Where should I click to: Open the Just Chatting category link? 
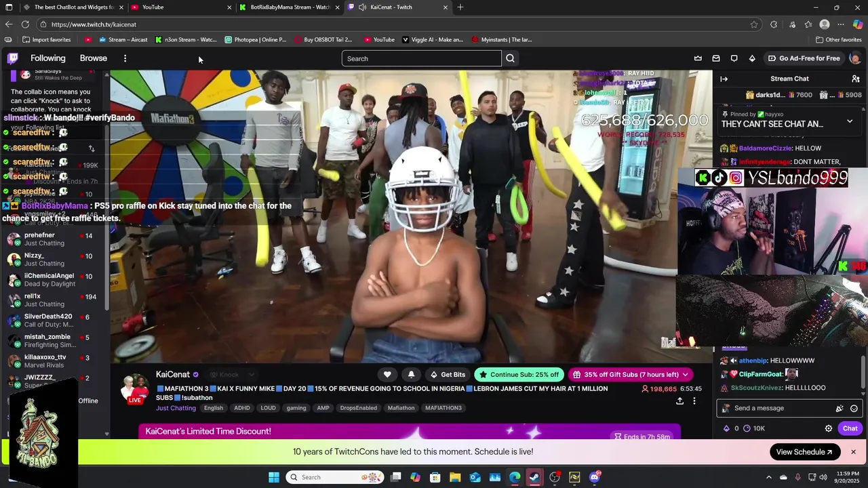pyautogui.click(x=176, y=408)
